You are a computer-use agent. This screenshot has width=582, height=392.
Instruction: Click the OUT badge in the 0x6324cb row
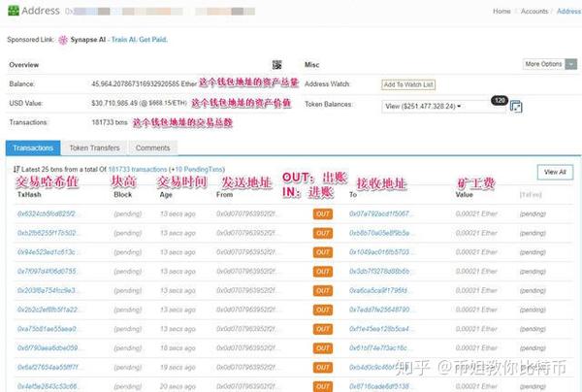point(323,214)
